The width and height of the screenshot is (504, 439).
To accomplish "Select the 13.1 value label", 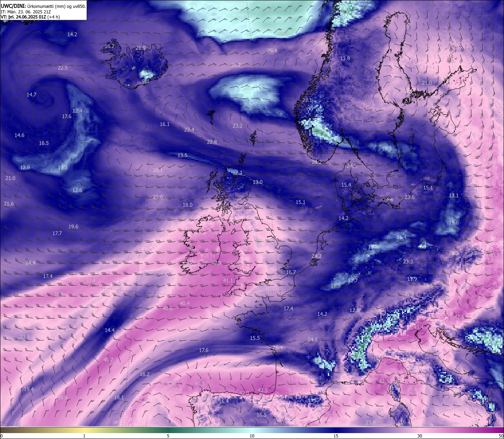I will click(454, 196).
